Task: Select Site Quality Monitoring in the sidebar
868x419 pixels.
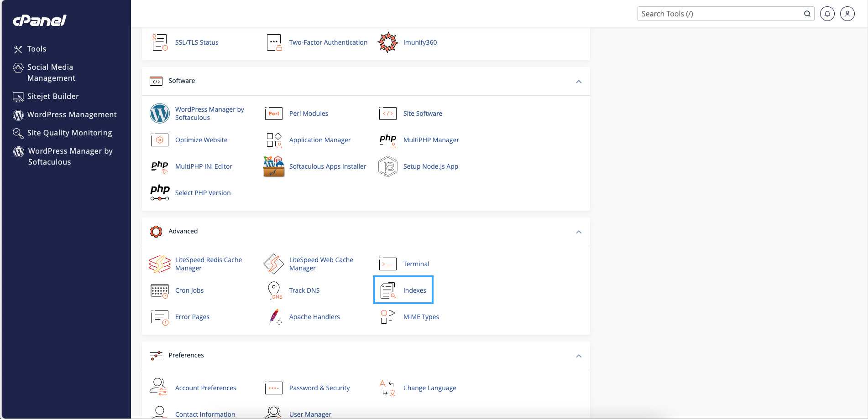Action: point(69,133)
